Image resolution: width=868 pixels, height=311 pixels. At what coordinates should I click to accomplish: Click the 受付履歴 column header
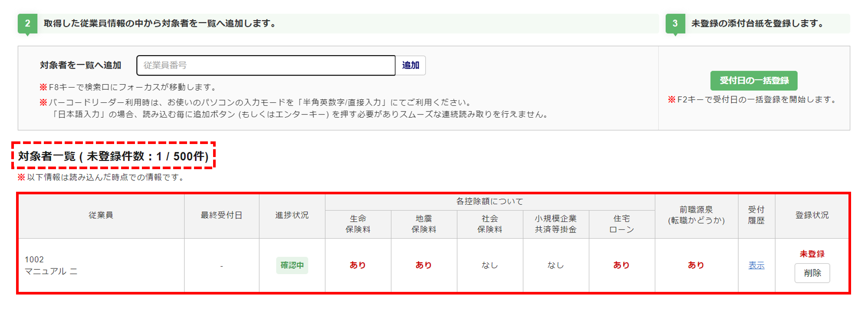756,216
